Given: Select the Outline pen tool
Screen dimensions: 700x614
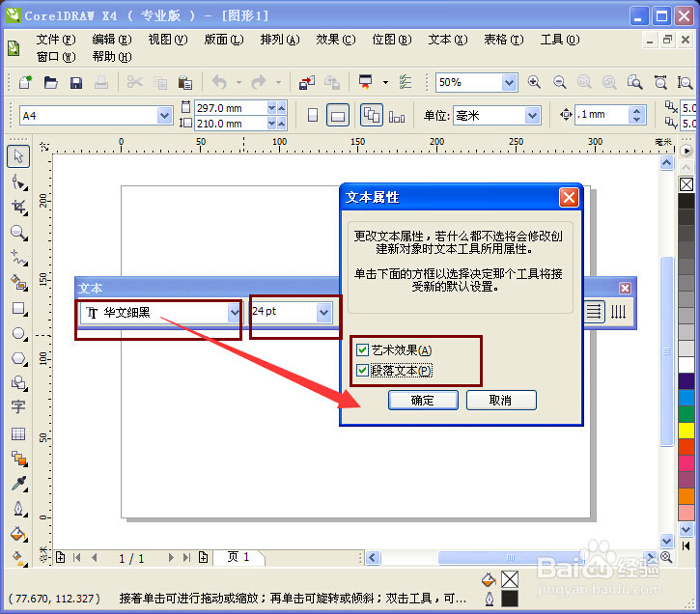Looking at the screenshot, I should tap(19, 509).
